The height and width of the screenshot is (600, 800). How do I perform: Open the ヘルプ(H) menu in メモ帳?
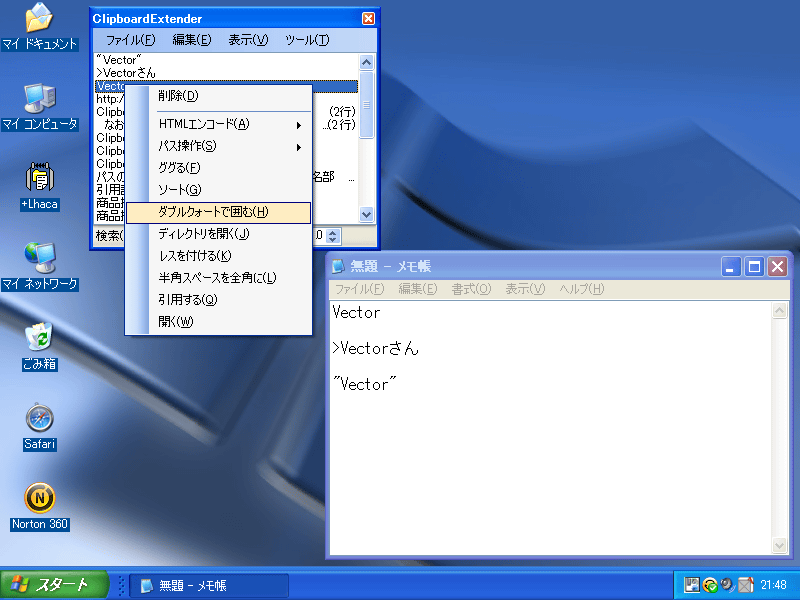tap(582, 289)
